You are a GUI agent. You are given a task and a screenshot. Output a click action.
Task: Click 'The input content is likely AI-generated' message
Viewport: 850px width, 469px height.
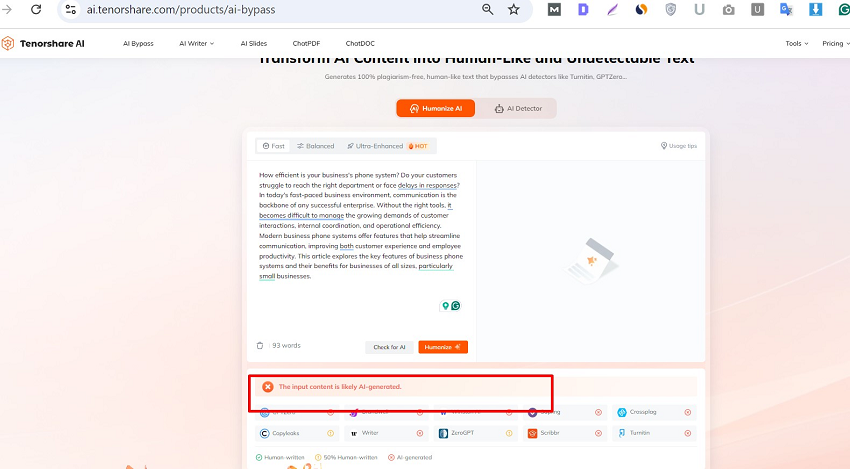(x=340, y=387)
